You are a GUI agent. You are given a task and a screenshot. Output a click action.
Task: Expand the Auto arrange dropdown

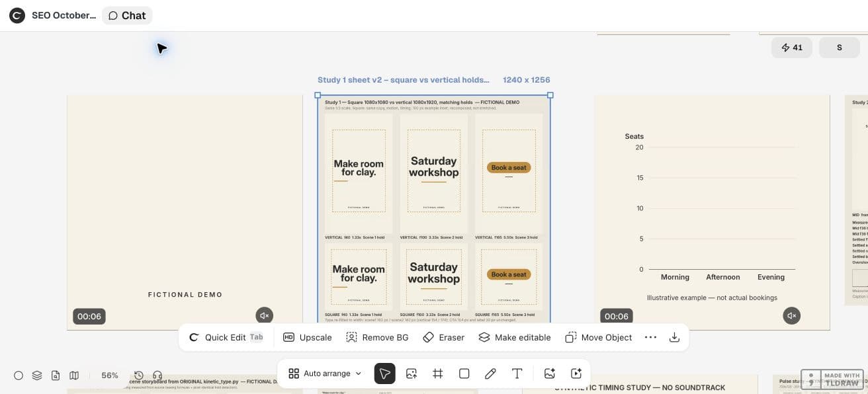[325, 374]
